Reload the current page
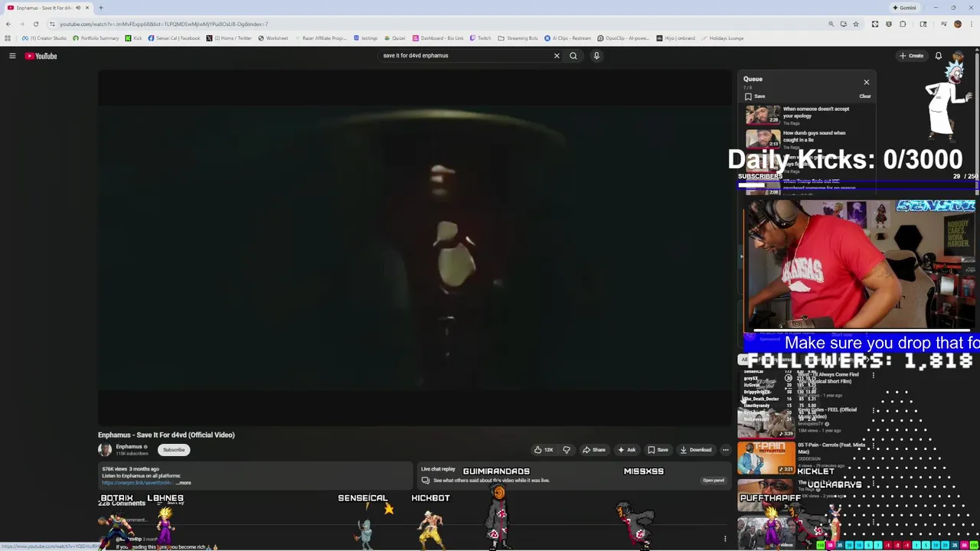The image size is (980, 551). coord(35,24)
